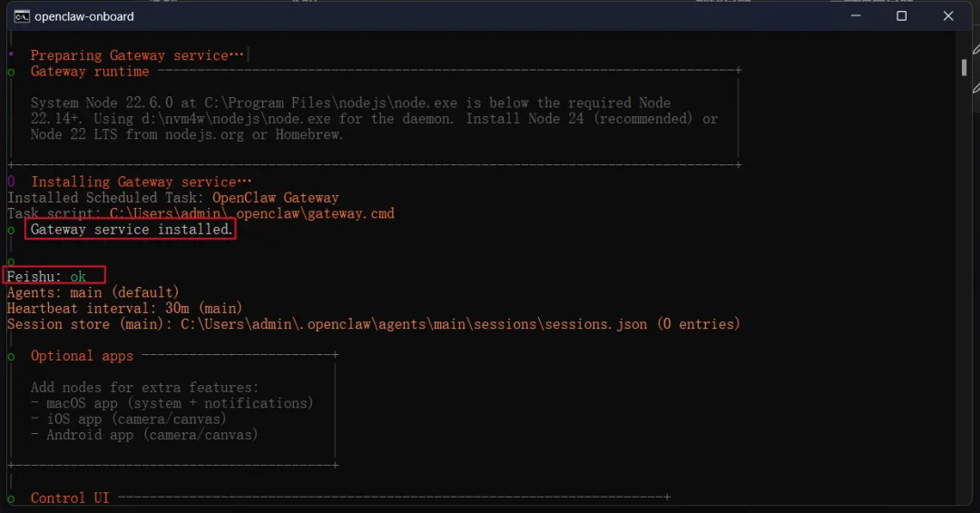The image size is (980, 513).
Task: Click the 'Gateway service installed.' message
Action: click(132, 230)
